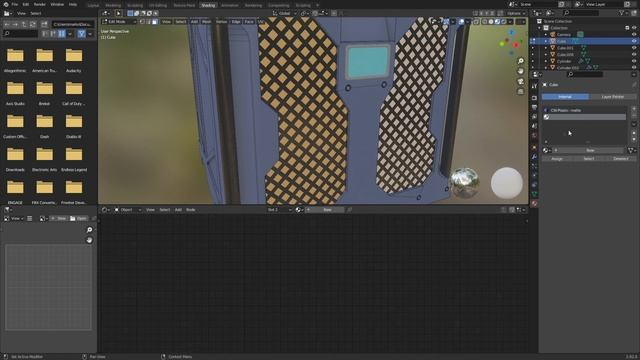The height and width of the screenshot is (360, 640).
Task: Remove material slot with minus button
Action: coord(634,116)
